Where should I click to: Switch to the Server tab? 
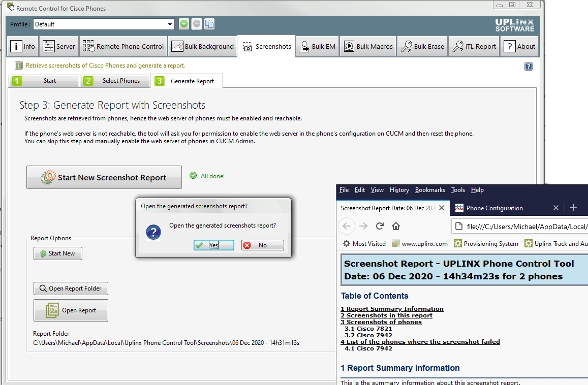[59, 47]
